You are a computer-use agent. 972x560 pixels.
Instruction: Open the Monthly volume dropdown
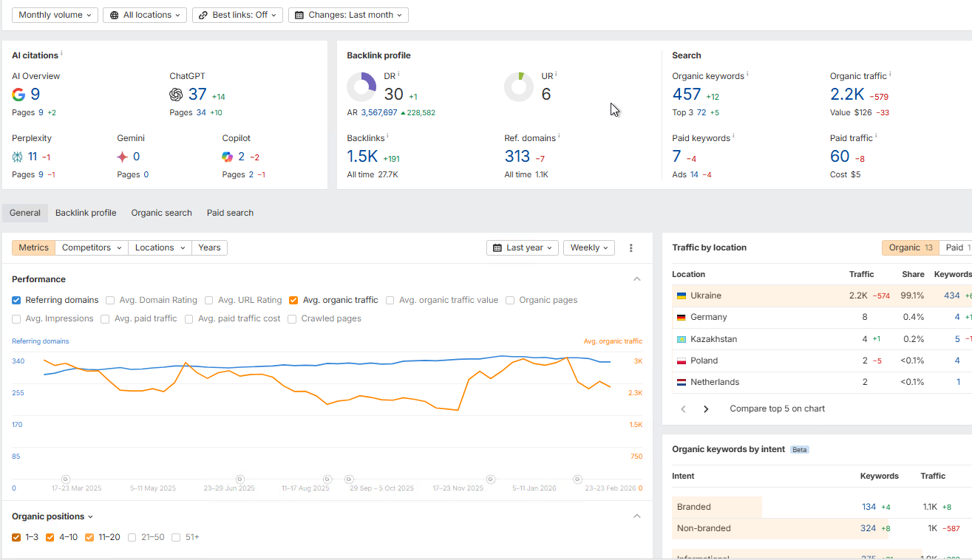coord(55,15)
